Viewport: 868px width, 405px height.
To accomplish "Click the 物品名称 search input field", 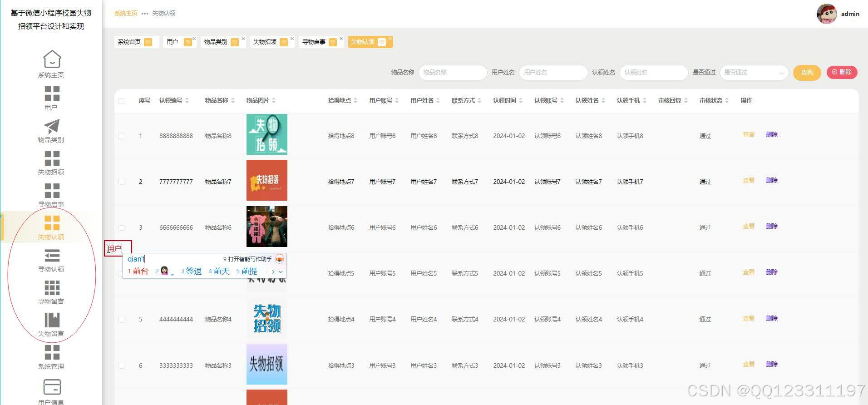I will pyautogui.click(x=453, y=72).
